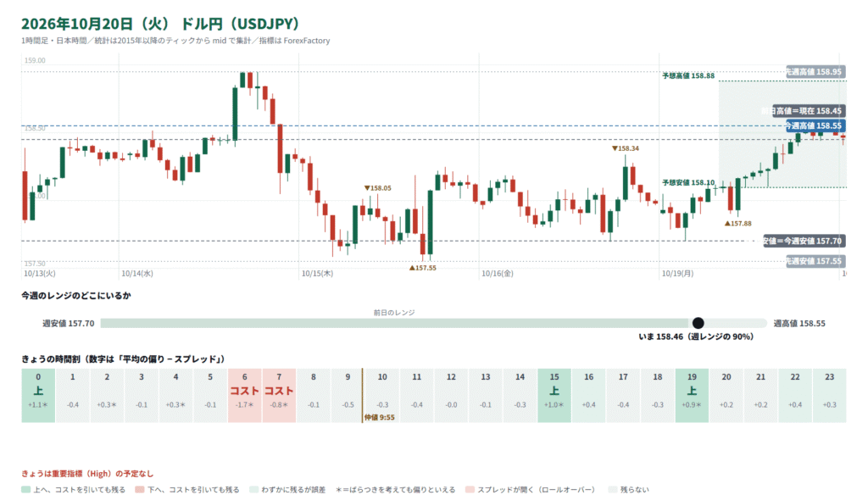Click the hour 15 上 cell
The width and height of the screenshot is (868, 495).
tap(554, 395)
